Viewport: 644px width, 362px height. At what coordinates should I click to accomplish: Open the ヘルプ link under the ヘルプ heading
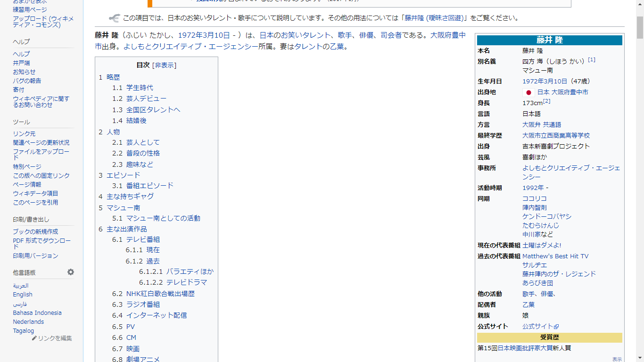21,54
